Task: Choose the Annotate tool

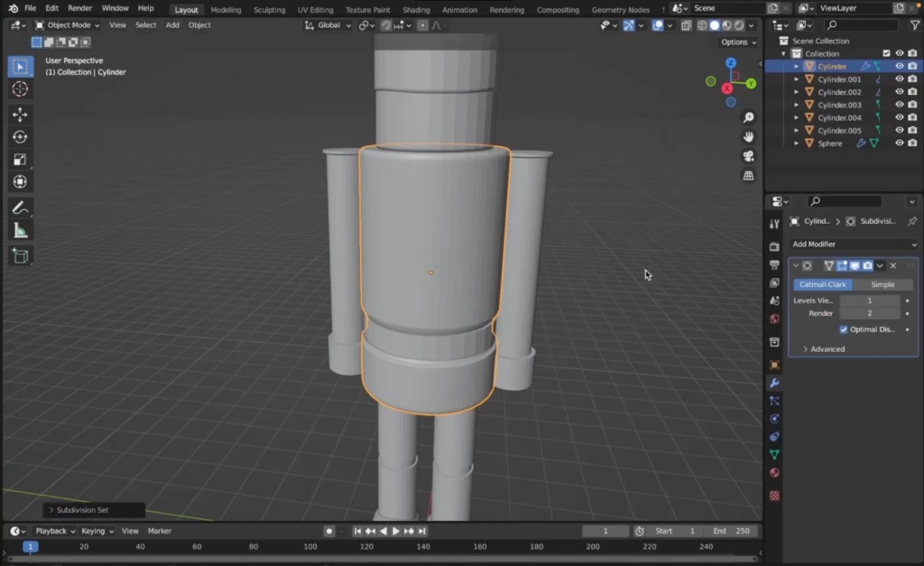Action: (20, 208)
